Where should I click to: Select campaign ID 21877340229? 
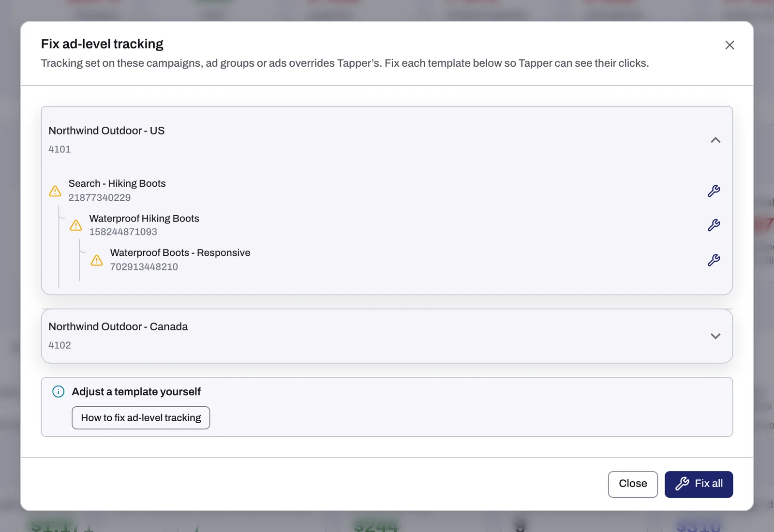(100, 198)
